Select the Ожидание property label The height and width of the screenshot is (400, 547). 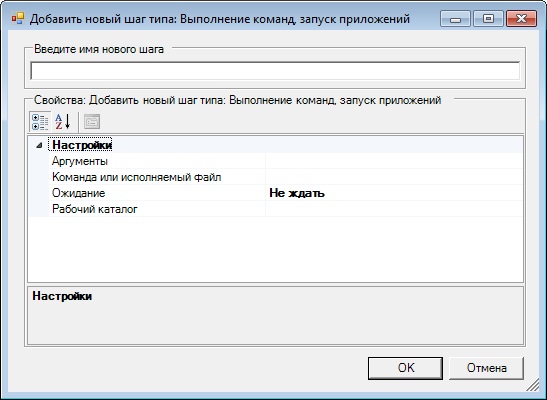[x=78, y=193]
